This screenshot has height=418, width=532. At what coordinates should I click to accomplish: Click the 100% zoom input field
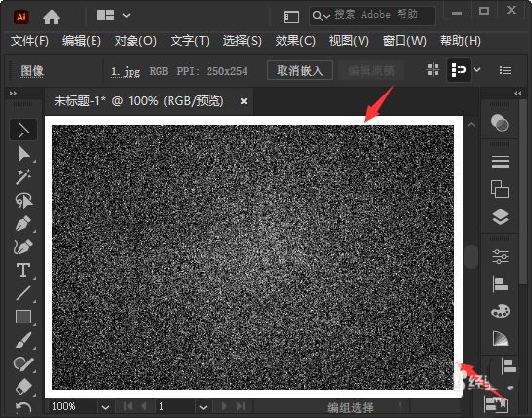tap(73, 407)
